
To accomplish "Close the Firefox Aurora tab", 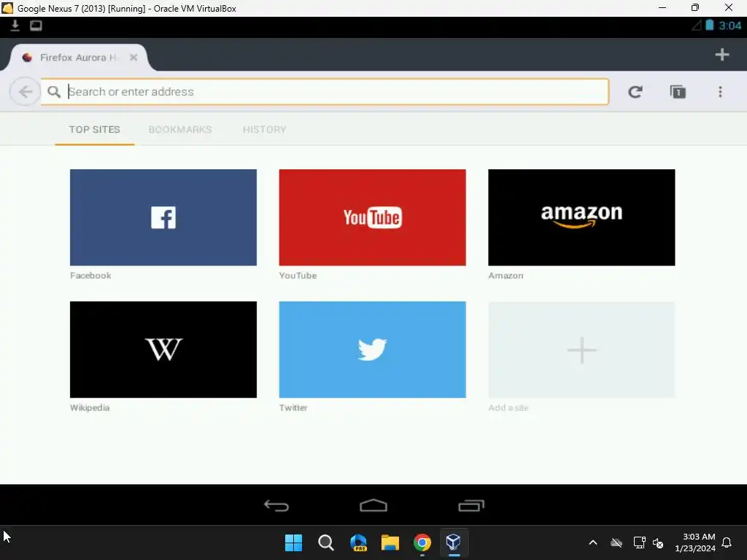I will click(133, 57).
